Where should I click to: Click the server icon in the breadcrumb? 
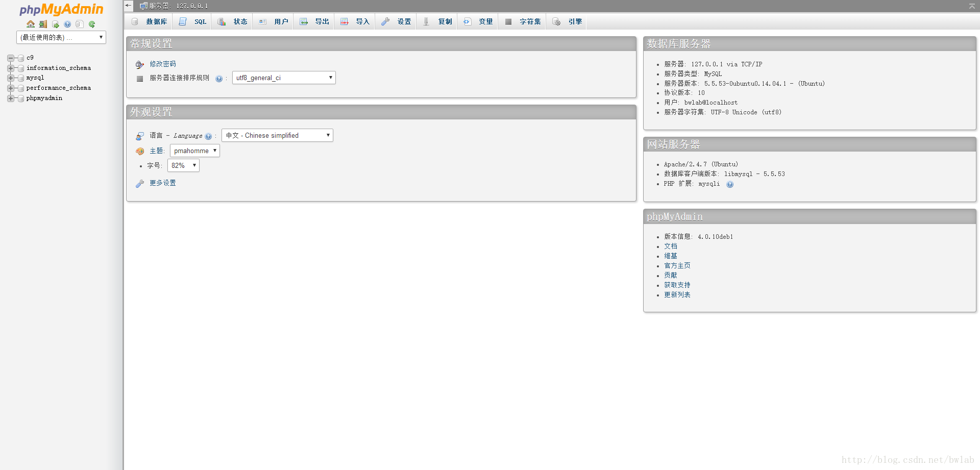(143, 6)
